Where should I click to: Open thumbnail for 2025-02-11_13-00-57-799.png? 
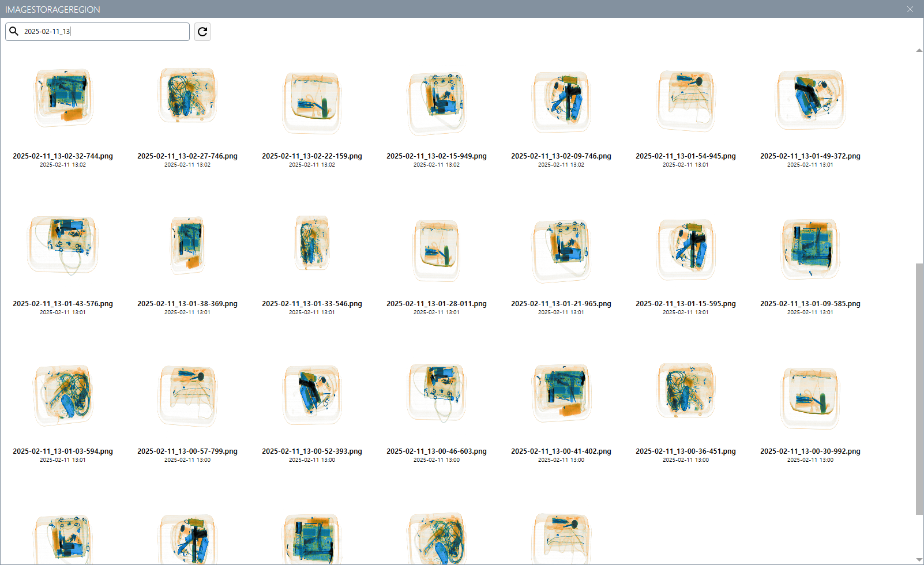point(187,396)
